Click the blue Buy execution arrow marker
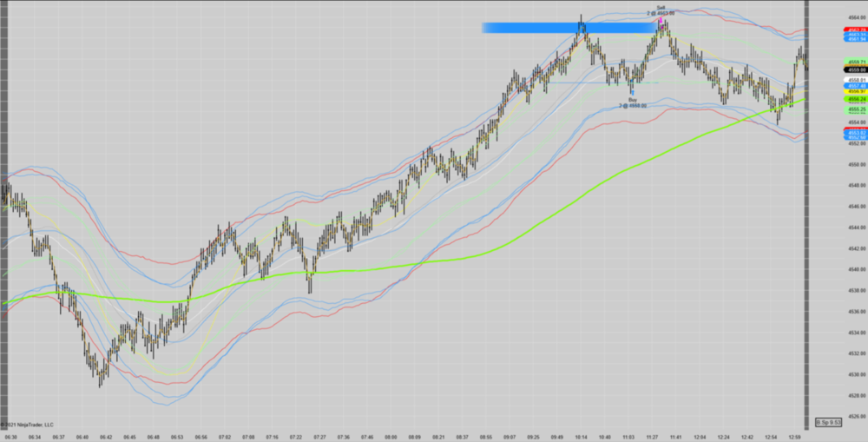Image resolution: width=868 pixels, height=442 pixels. click(x=632, y=90)
